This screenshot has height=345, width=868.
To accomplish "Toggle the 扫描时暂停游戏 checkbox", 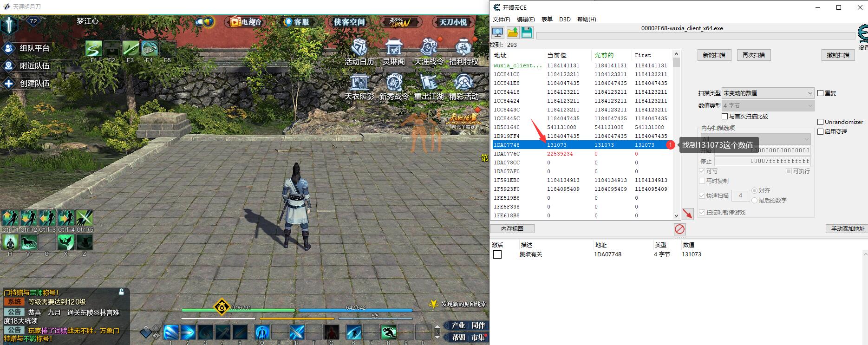I will pyautogui.click(x=702, y=212).
